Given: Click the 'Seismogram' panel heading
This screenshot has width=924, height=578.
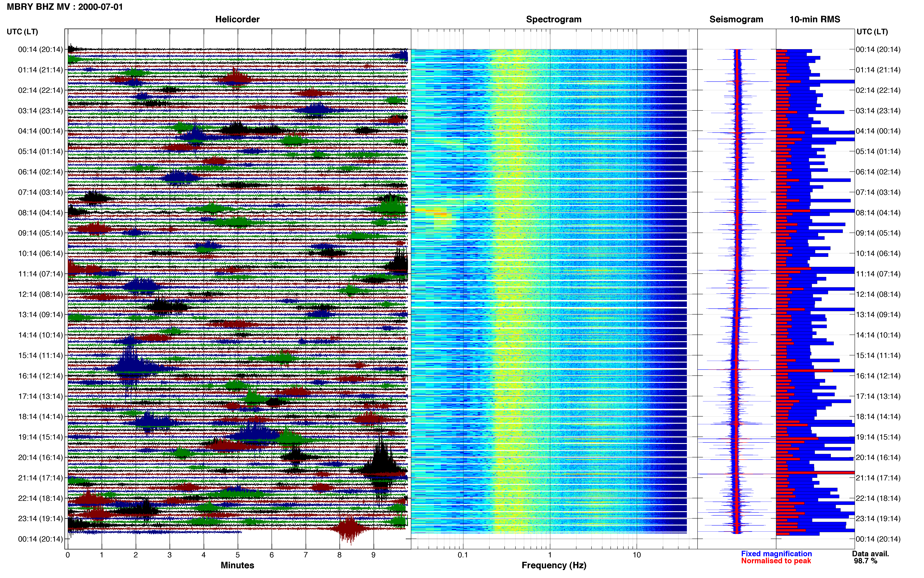Looking at the screenshot, I should click(x=736, y=19).
